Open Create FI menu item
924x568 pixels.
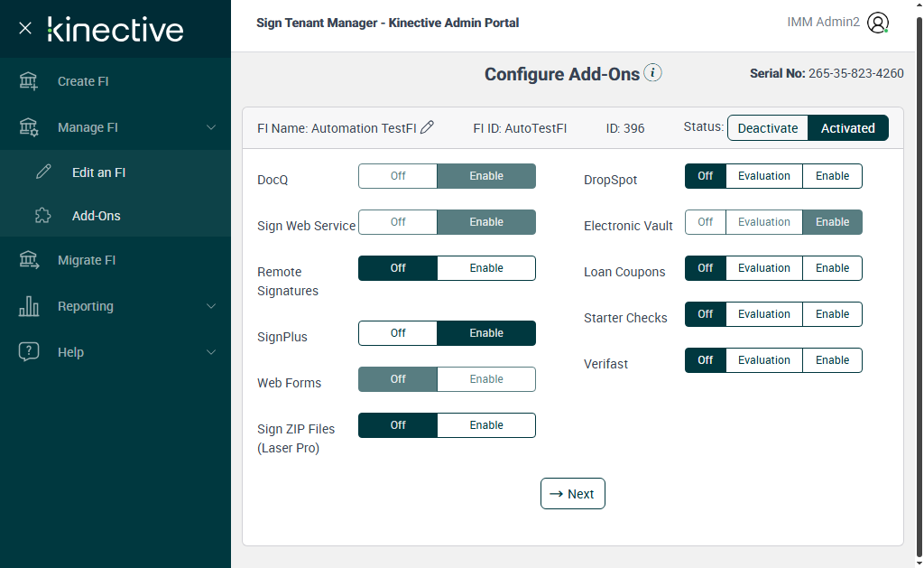[115, 81]
